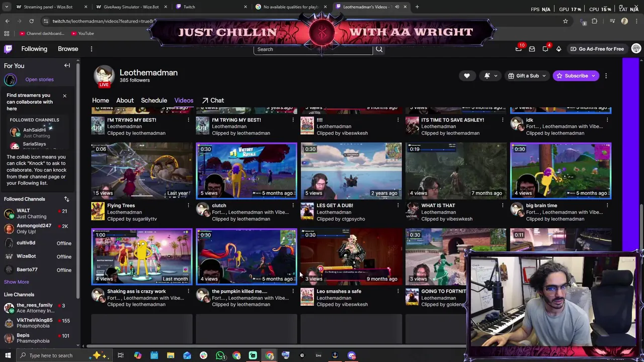The height and width of the screenshot is (362, 644).
Task: Collapse the For You sidebar
Action: point(67,65)
